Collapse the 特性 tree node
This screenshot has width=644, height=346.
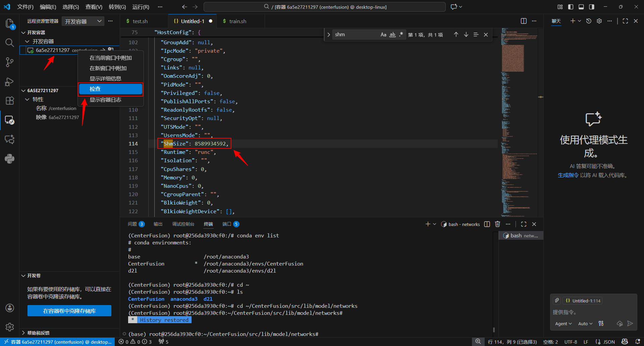[x=28, y=99]
